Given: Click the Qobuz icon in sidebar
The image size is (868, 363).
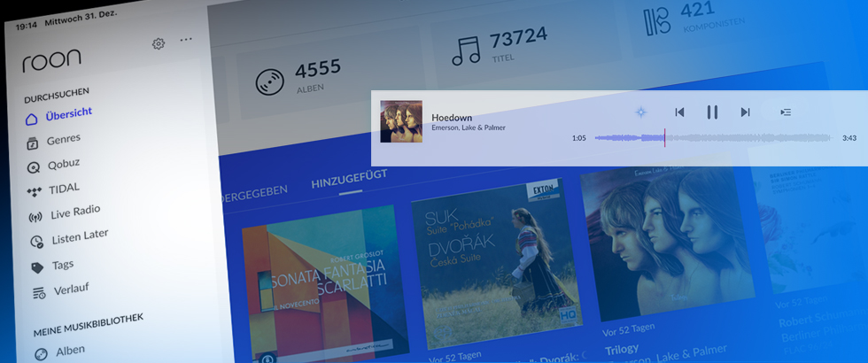Looking at the screenshot, I should pyautogui.click(x=34, y=167).
